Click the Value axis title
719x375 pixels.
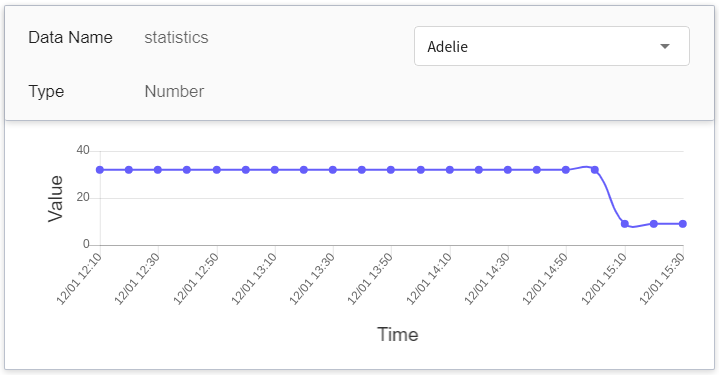coord(55,199)
